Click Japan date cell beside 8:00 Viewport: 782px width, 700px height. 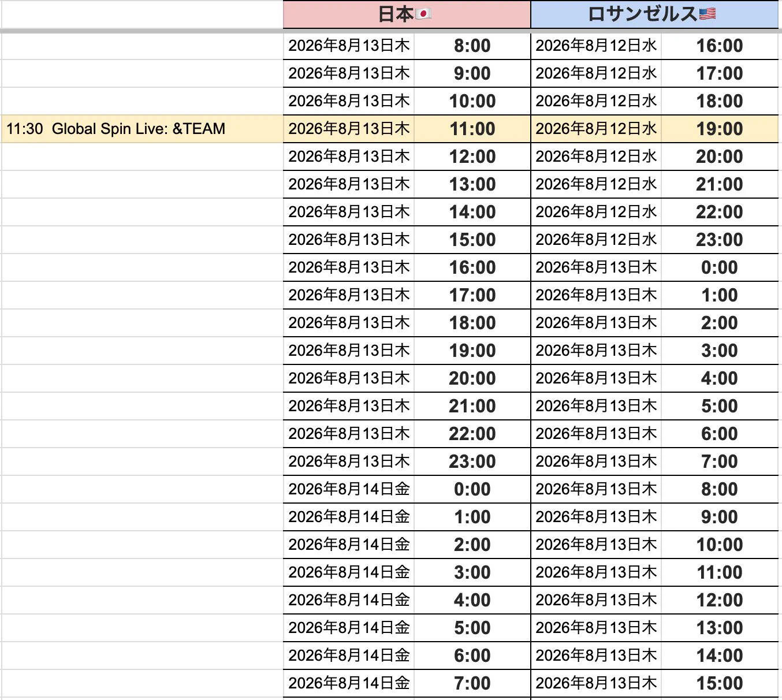(x=349, y=46)
